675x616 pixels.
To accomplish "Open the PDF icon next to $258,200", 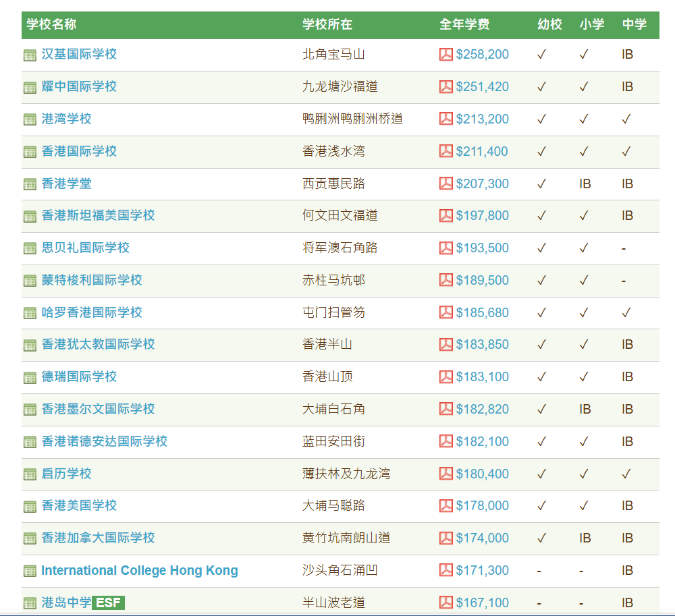I will [446, 54].
